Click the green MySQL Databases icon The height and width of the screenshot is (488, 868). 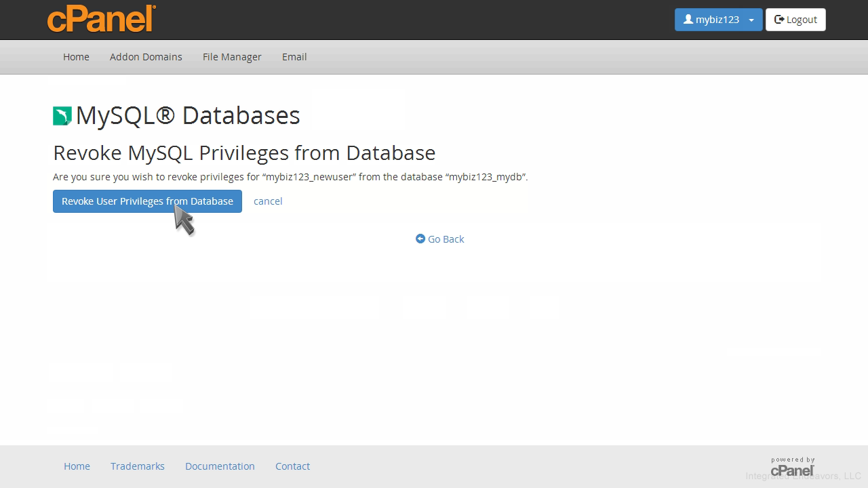[62, 116]
